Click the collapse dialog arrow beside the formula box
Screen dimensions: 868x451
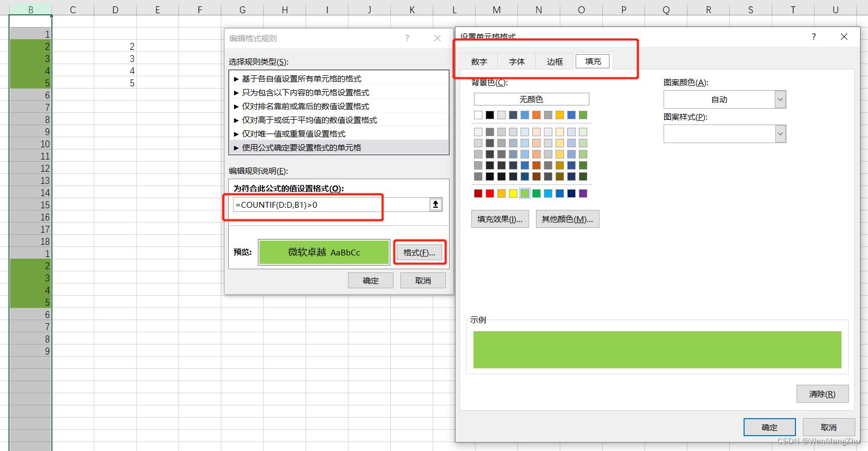[x=436, y=205]
